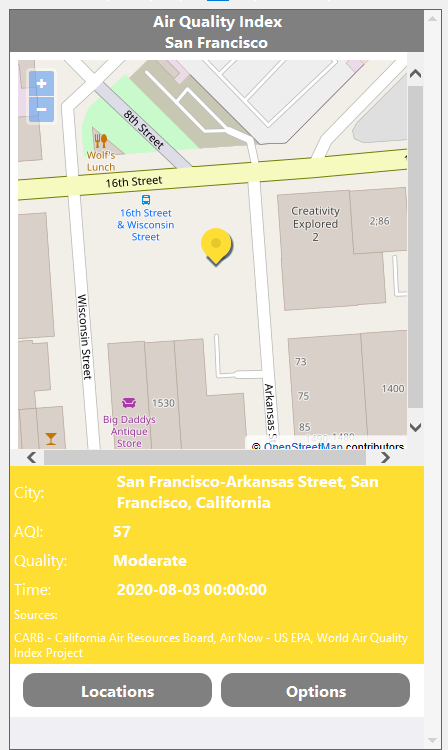Click map scroll down arrow
This screenshot has height=750, width=448.
coord(415,427)
